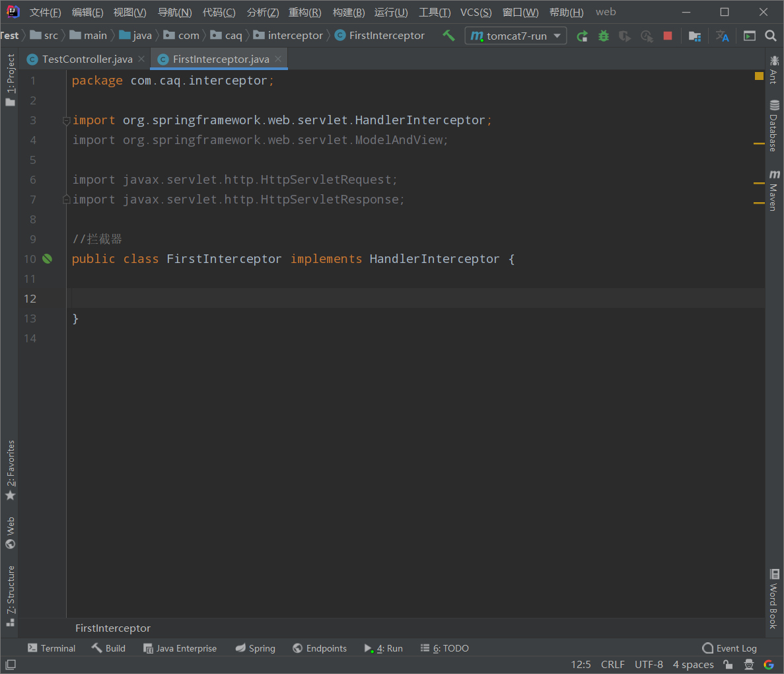Click the import fold end marker on line 7
Screen dimensions: 784x674
click(66, 200)
